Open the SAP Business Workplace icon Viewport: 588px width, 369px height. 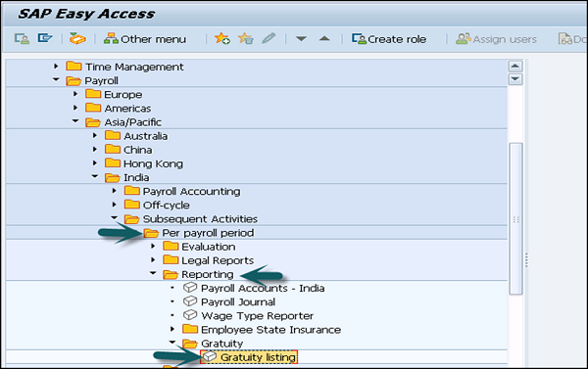pos(77,38)
